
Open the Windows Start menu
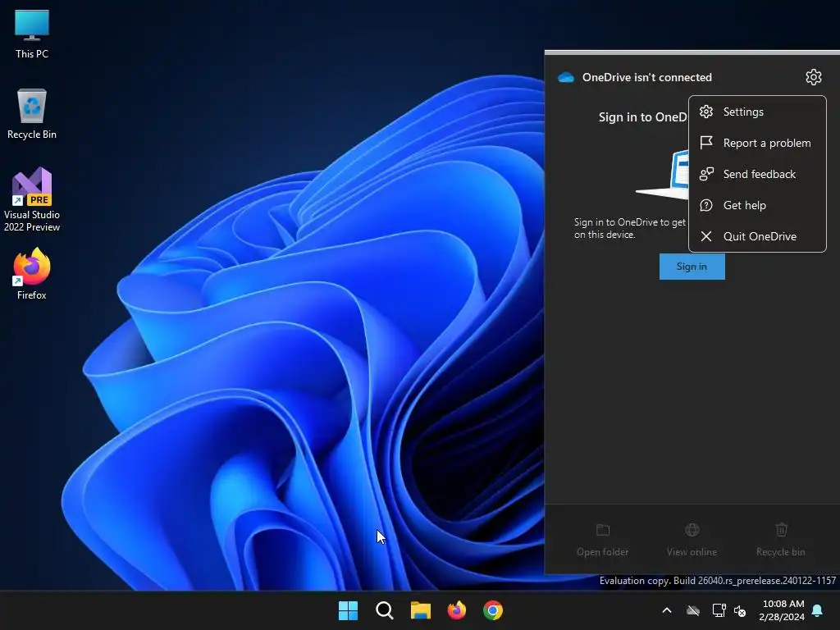tap(348, 610)
